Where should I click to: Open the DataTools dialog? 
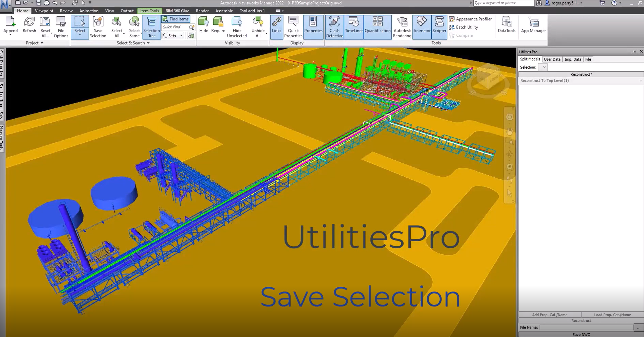(x=507, y=25)
